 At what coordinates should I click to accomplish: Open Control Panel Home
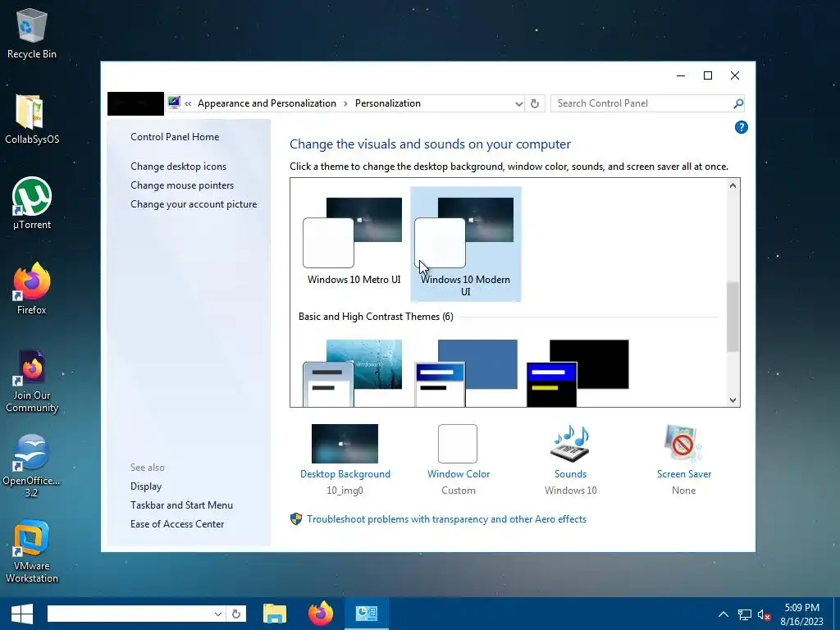click(175, 137)
